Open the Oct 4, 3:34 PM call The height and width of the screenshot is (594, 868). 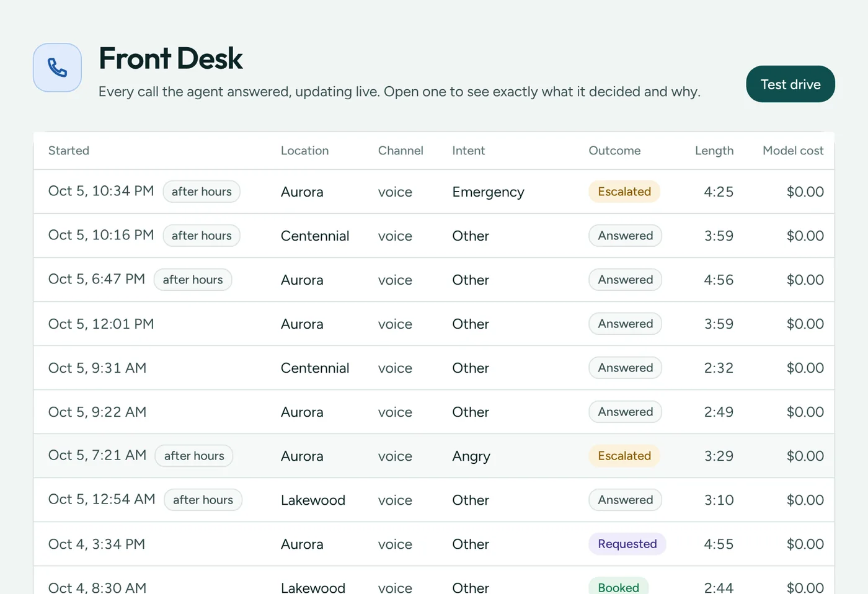coord(434,544)
